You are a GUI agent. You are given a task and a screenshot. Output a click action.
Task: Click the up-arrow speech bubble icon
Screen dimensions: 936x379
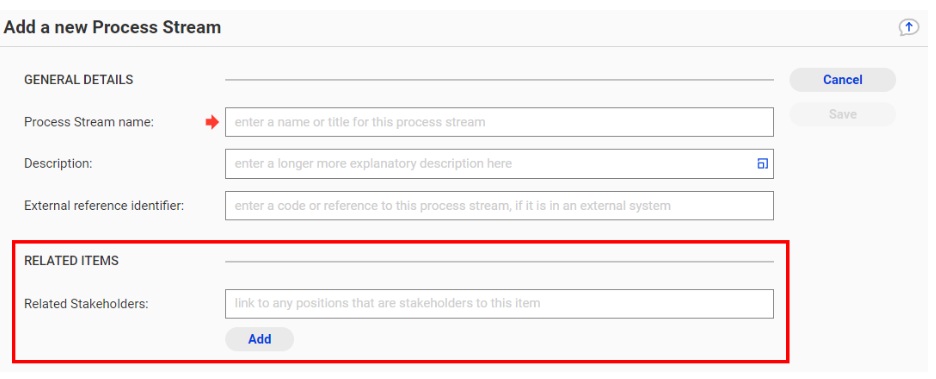coord(908,27)
